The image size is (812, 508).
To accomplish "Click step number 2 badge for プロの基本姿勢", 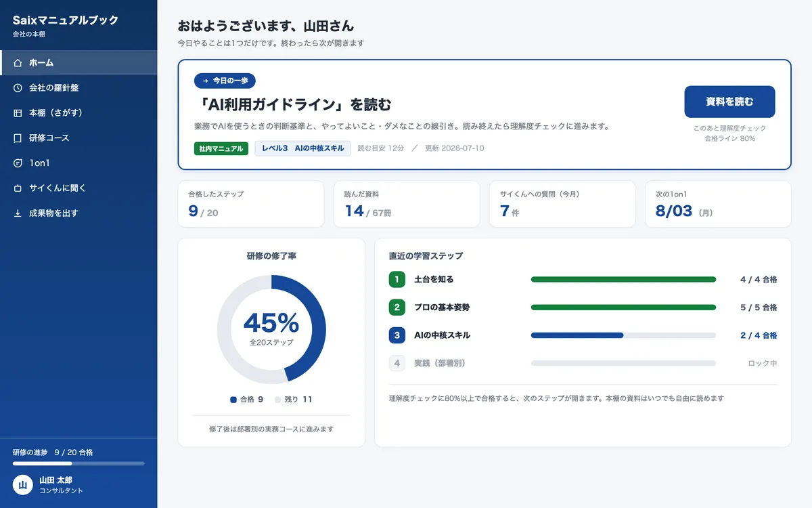I will (x=397, y=308).
